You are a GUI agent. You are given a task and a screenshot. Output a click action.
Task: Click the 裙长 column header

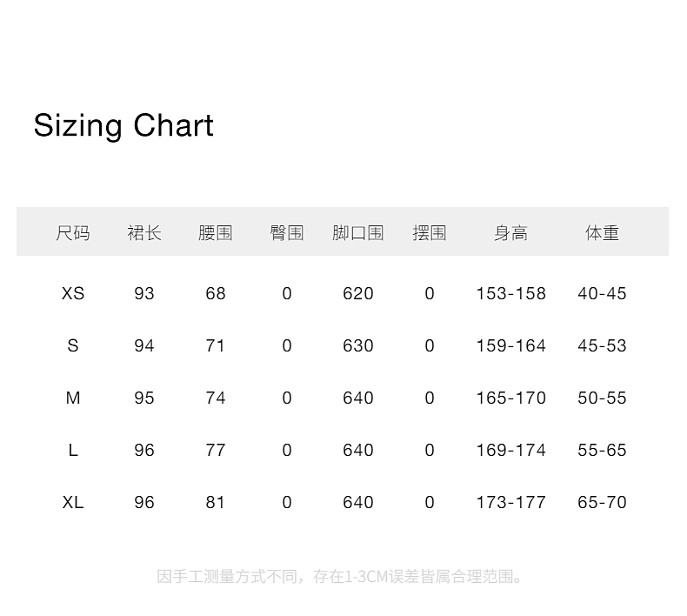144,232
